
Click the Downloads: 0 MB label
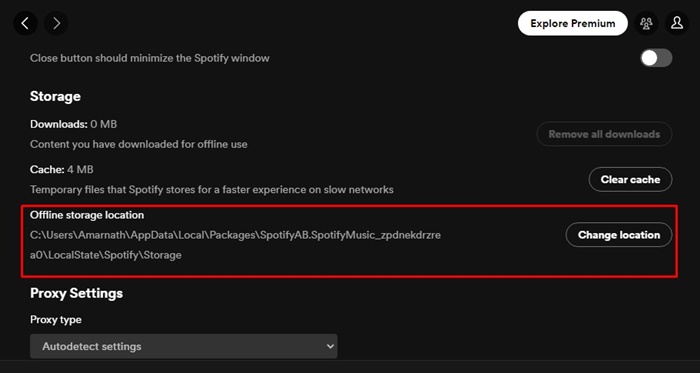[x=74, y=124]
